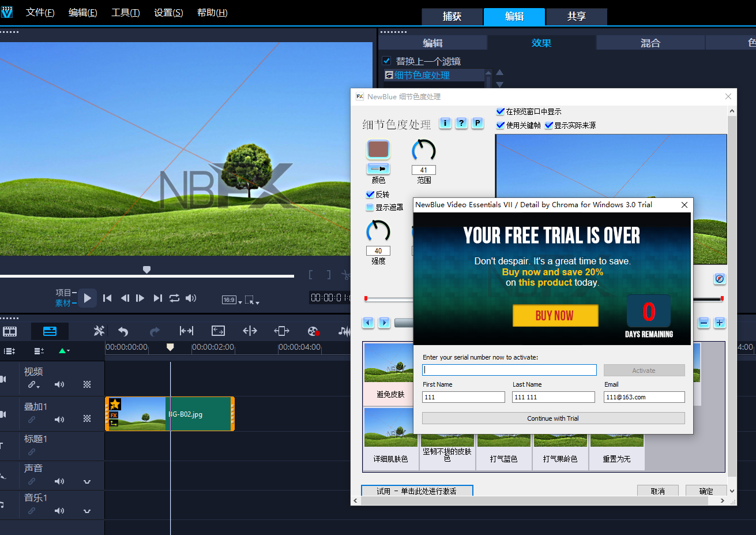
Task: Click the serial number input field
Action: (x=510, y=370)
